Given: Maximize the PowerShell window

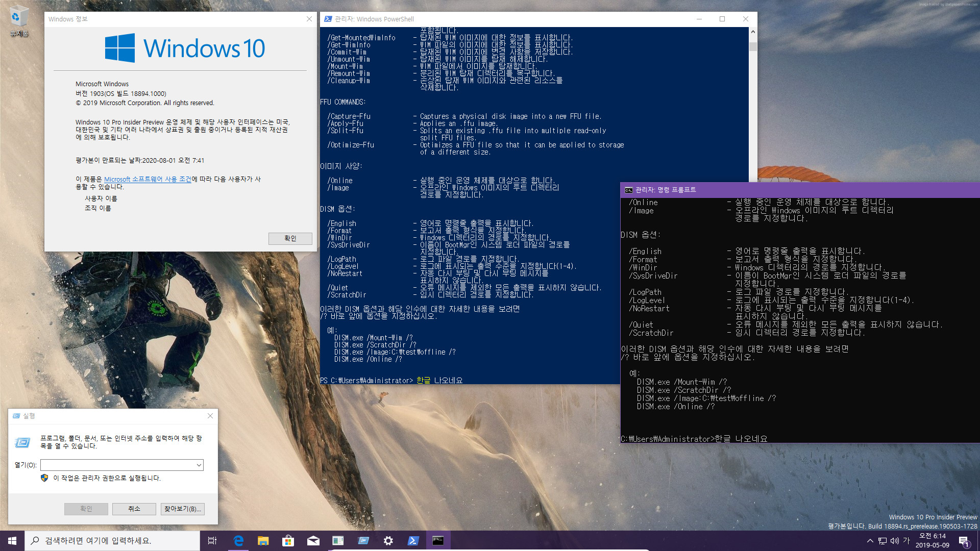Looking at the screenshot, I should [x=722, y=19].
